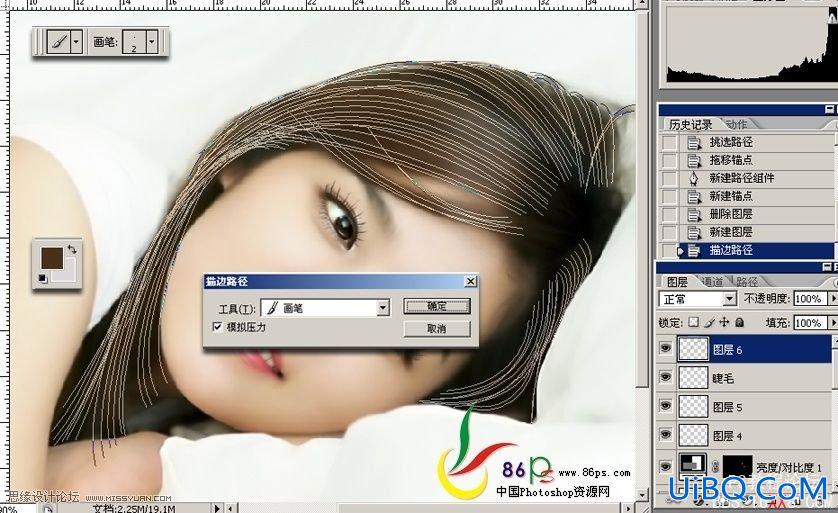Open the blend mode dropdown showing 正常
Screen dimensions: 838x513
pos(697,299)
